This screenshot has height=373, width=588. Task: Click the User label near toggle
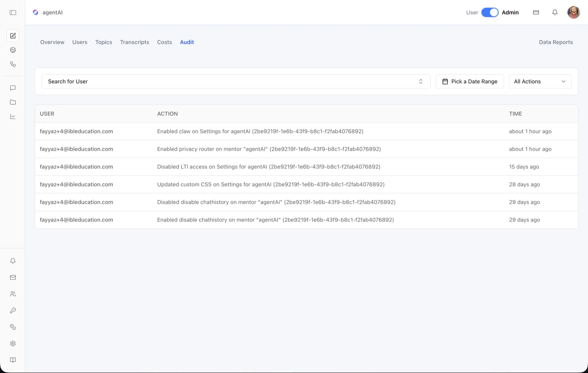[x=472, y=12]
